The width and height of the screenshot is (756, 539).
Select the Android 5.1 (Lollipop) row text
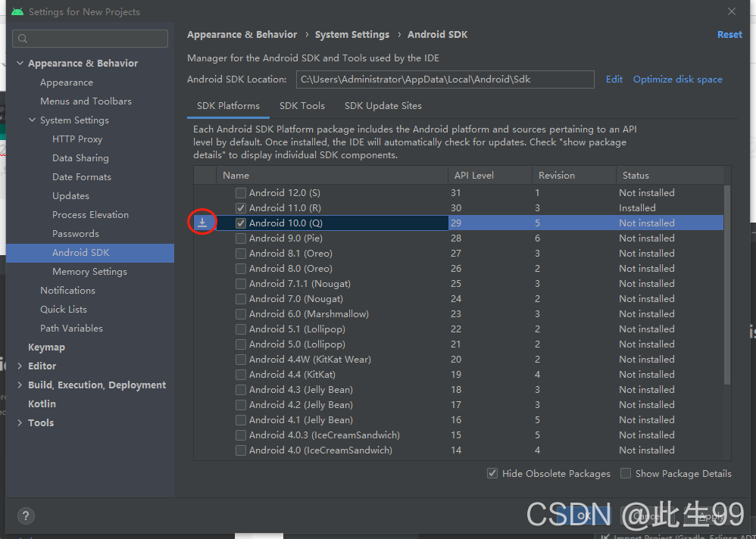pos(297,329)
